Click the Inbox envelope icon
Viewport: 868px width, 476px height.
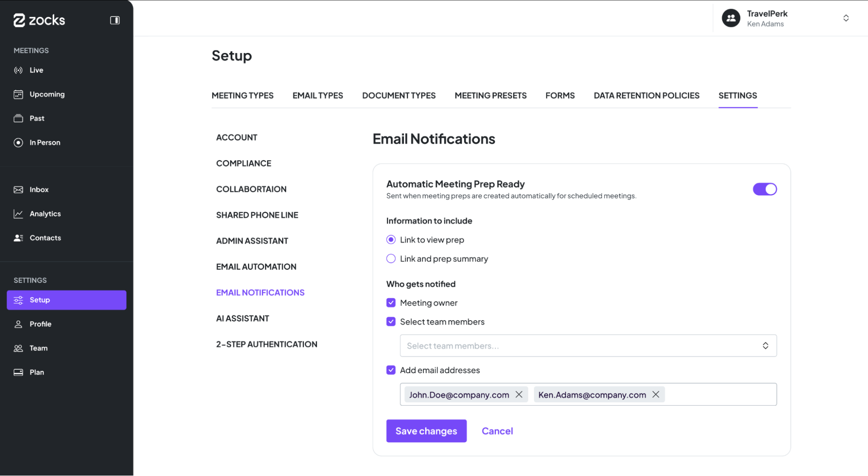pyautogui.click(x=18, y=190)
